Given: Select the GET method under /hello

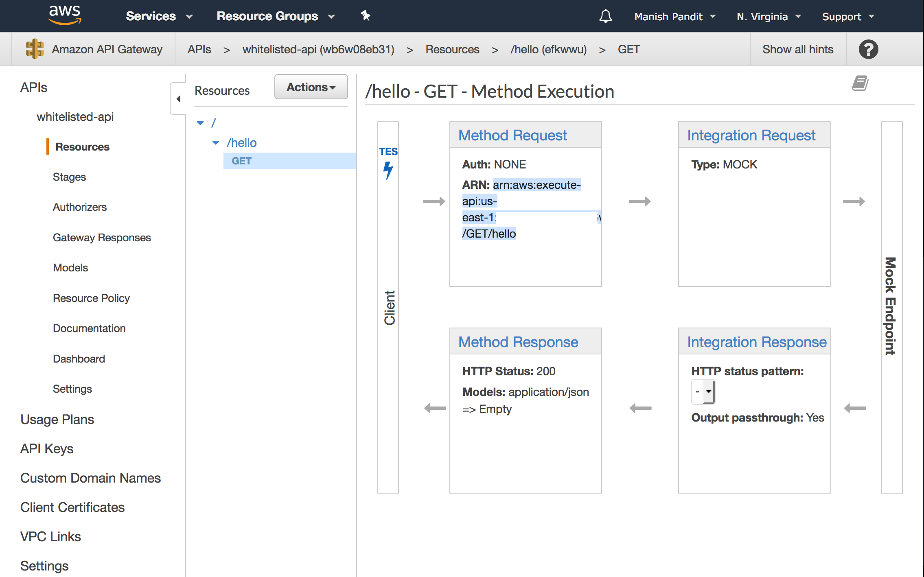Looking at the screenshot, I should 241,161.
